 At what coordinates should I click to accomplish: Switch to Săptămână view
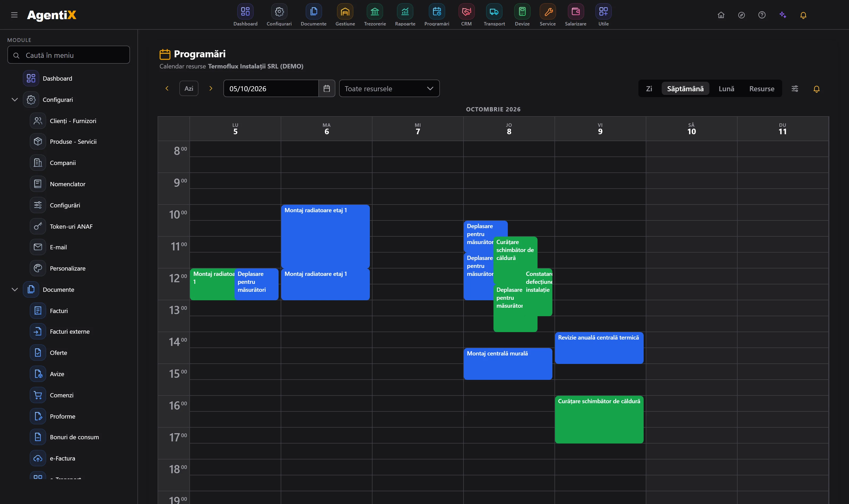click(685, 89)
